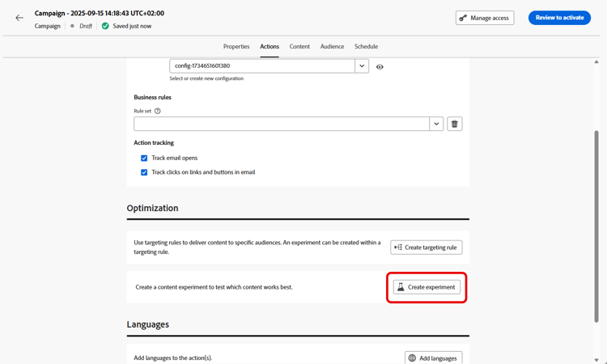Uncheck Track email opens
The height and width of the screenshot is (364, 607).
point(144,158)
